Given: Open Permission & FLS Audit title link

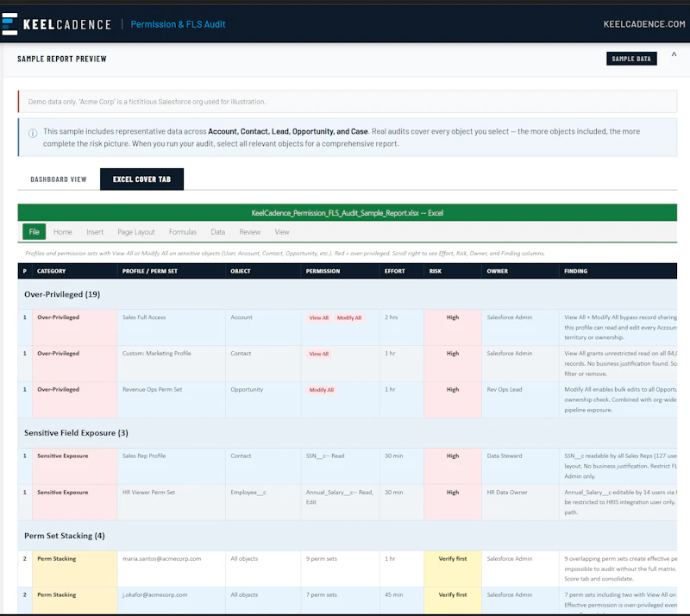Looking at the screenshot, I should [178, 24].
